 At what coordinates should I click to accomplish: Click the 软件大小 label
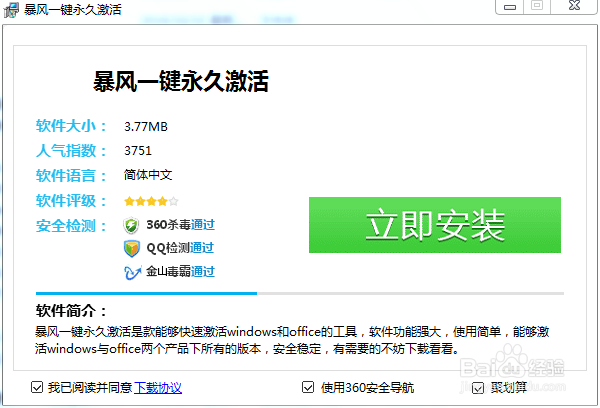coord(71,126)
